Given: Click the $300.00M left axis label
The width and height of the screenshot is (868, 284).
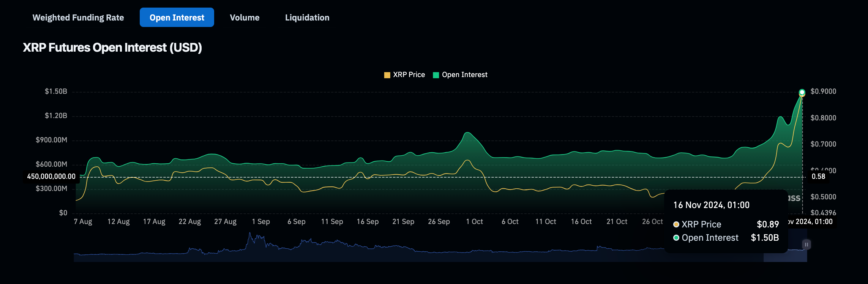Looking at the screenshot, I should coord(52,189).
